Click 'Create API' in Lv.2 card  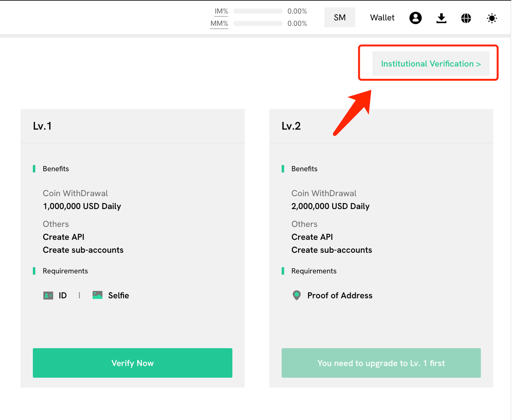tap(312, 237)
